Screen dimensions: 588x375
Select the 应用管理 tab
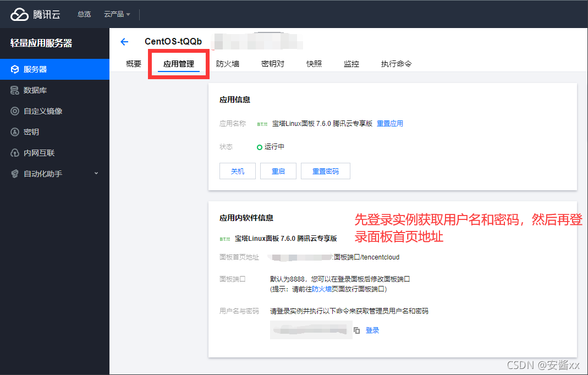tap(179, 64)
